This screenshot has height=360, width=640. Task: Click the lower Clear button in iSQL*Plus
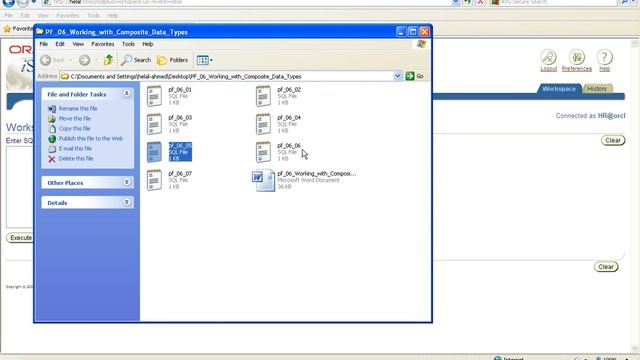click(x=606, y=267)
